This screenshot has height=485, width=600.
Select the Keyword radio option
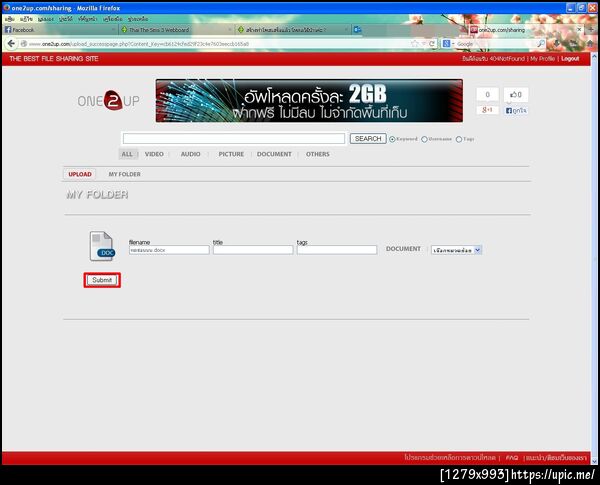(x=392, y=139)
